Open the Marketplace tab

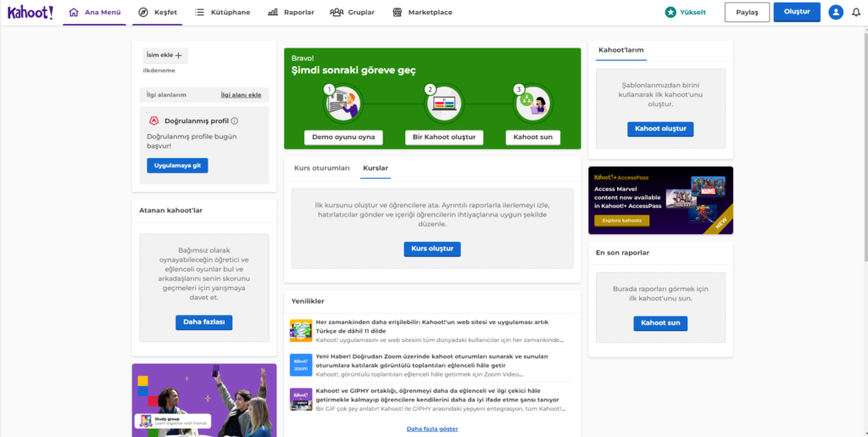click(422, 12)
